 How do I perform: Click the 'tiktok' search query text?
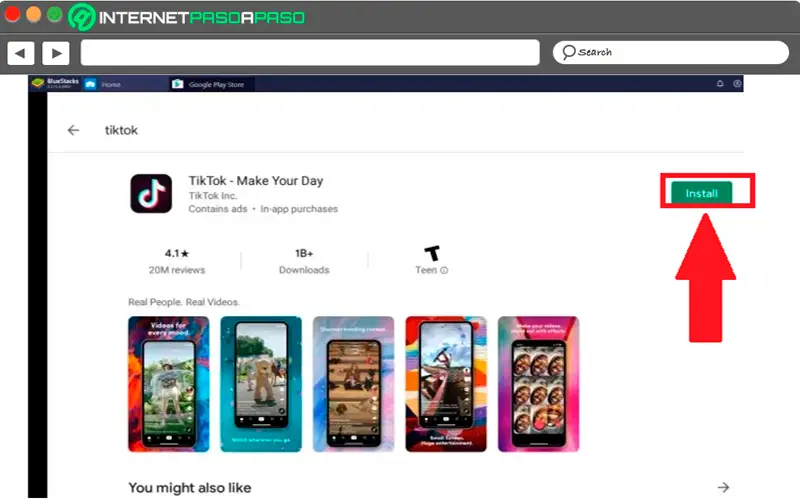coord(121,130)
